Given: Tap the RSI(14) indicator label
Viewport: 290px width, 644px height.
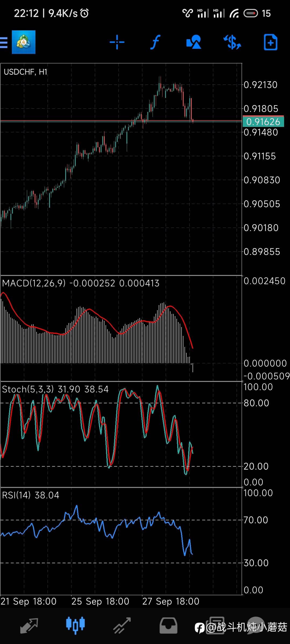Looking at the screenshot, I should click(16, 495).
